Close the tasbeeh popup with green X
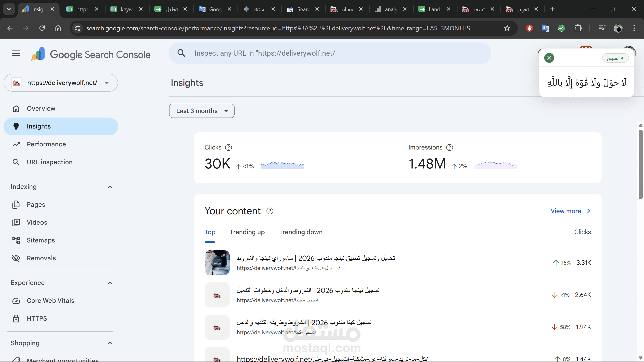Image resolution: width=644 pixels, height=362 pixels. coord(549,58)
